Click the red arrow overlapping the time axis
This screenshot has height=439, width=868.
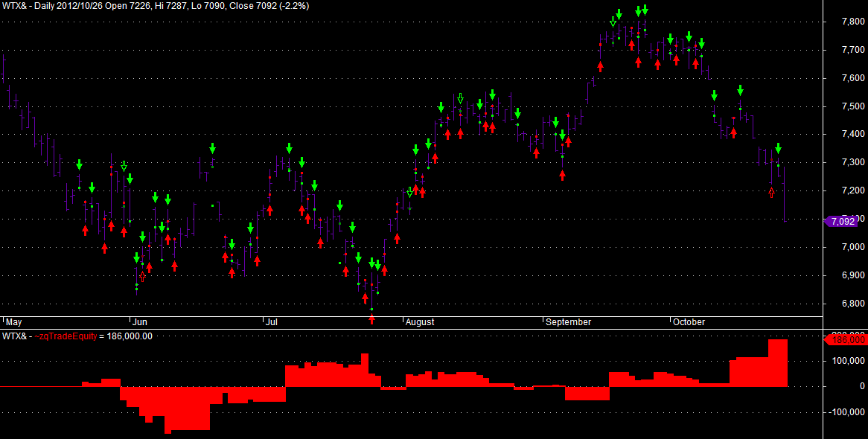point(371,318)
